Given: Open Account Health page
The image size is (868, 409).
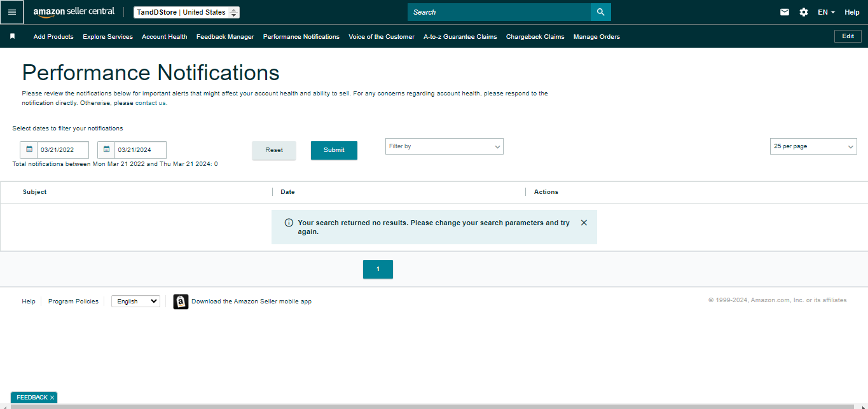Looking at the screenshot, I should (164, 37).
